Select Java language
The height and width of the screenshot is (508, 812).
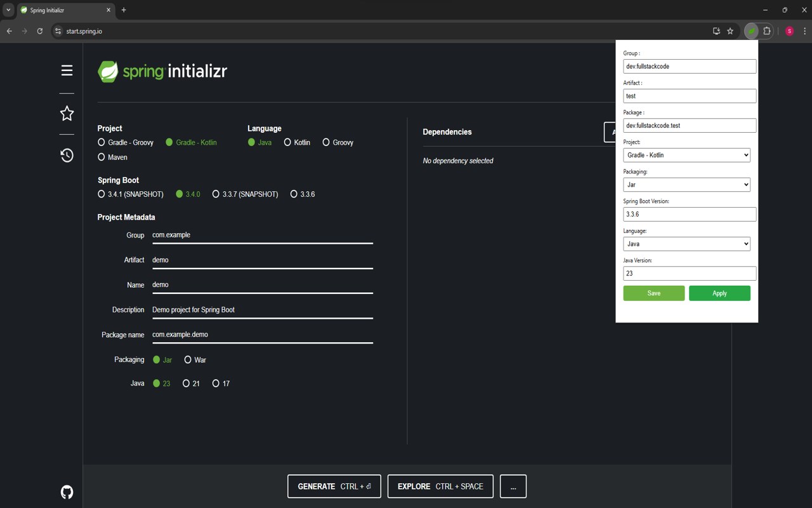pos(259,142)
